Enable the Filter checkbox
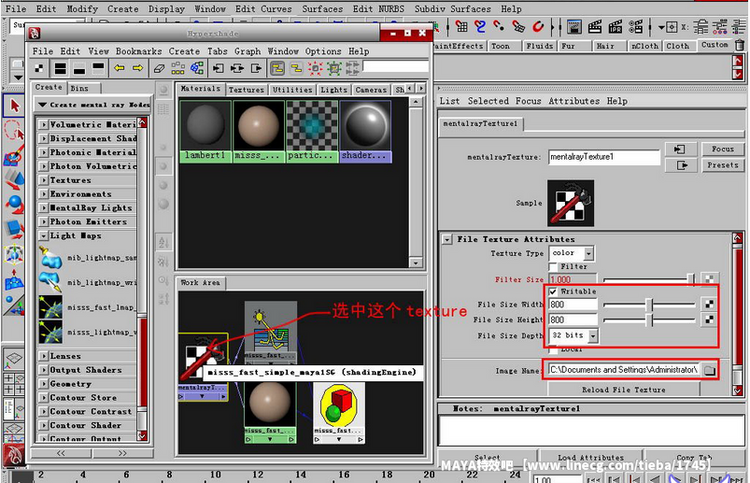Image resolution: width=750 pixels, height=483 pixels. (x=553, y=266)
